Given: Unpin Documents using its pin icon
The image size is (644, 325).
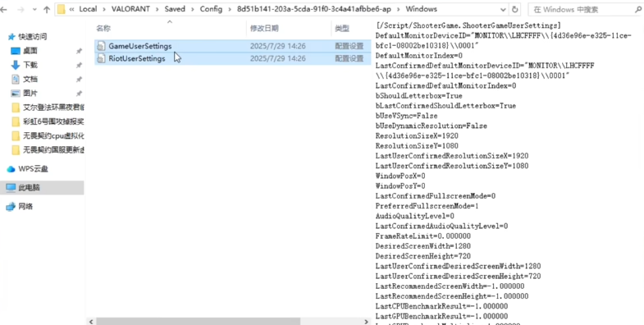Looking at the screenshot, I should 79,79.
